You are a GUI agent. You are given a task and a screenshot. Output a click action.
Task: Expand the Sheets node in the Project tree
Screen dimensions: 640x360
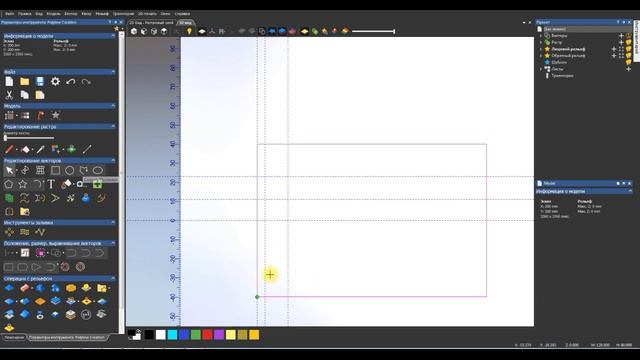coord(541,69)
